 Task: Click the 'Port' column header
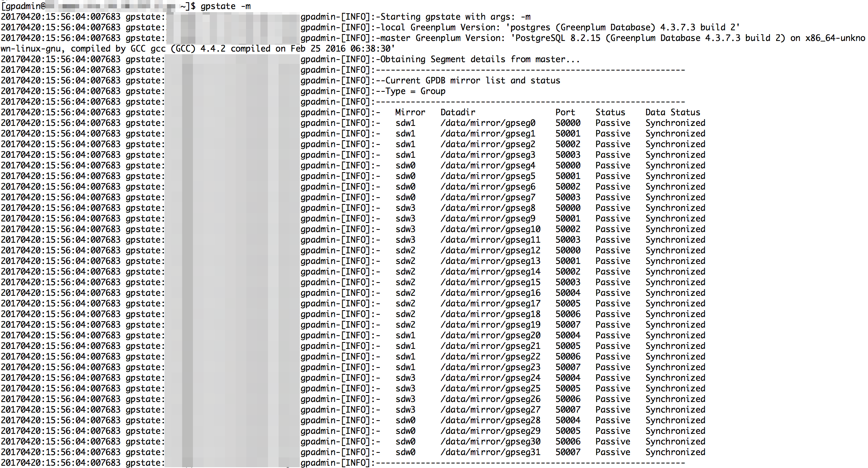(x=565, y=112)
